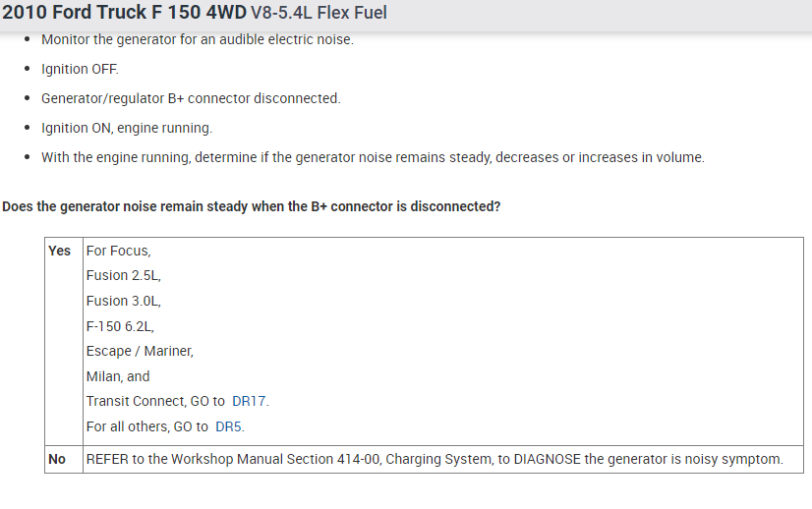This screenshot has height=509, width=812.
Task: Click the bold generator noise question
Action: coord(251,207)
